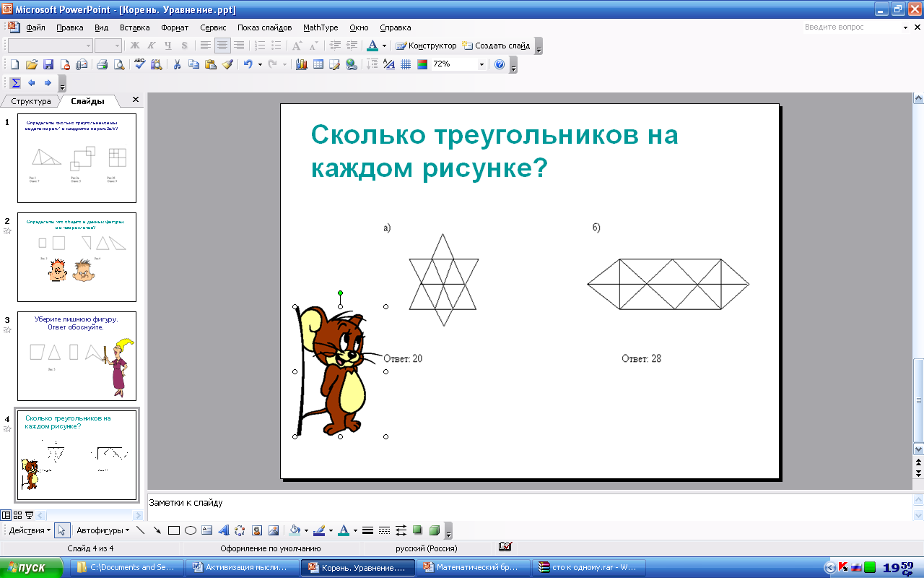Open the MathType menu

coord(321,27)
